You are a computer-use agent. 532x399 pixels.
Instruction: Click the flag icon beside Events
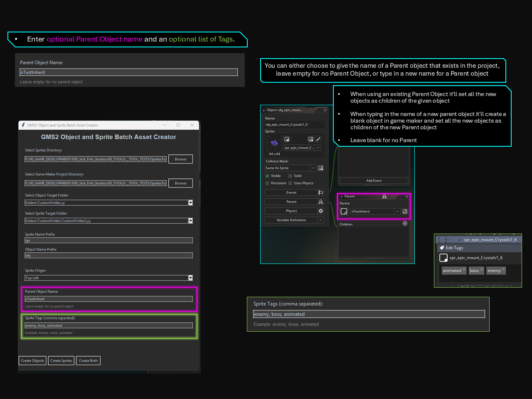(320, 192)
